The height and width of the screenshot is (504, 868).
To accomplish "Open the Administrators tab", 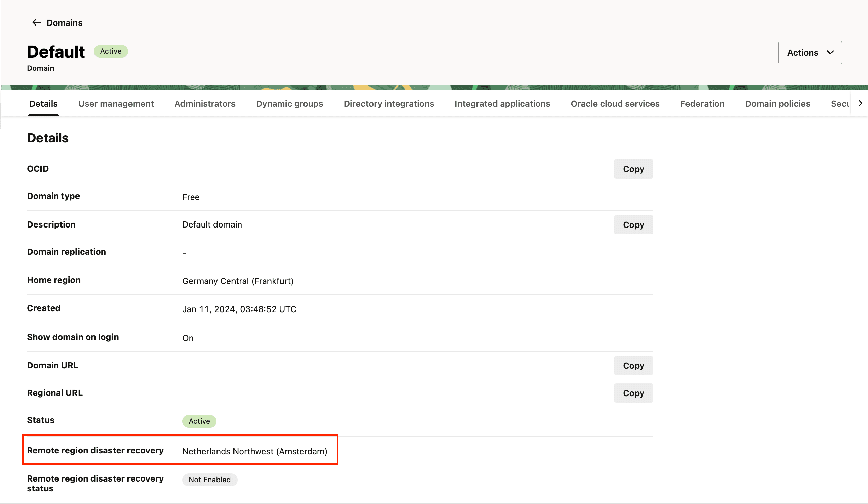I will 205,104.
